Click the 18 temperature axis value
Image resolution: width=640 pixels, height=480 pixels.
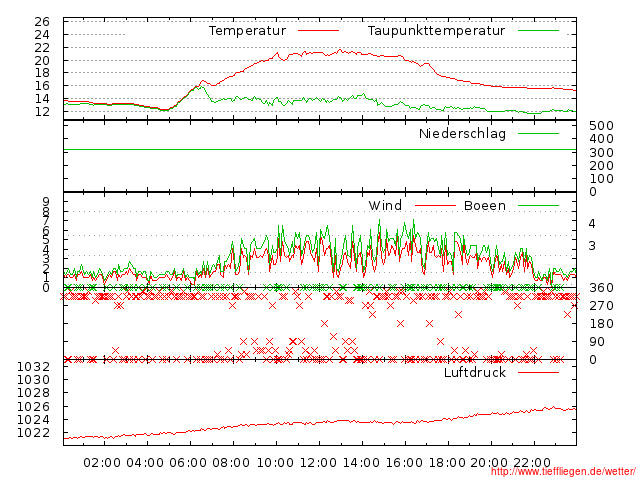coord(42,73)
